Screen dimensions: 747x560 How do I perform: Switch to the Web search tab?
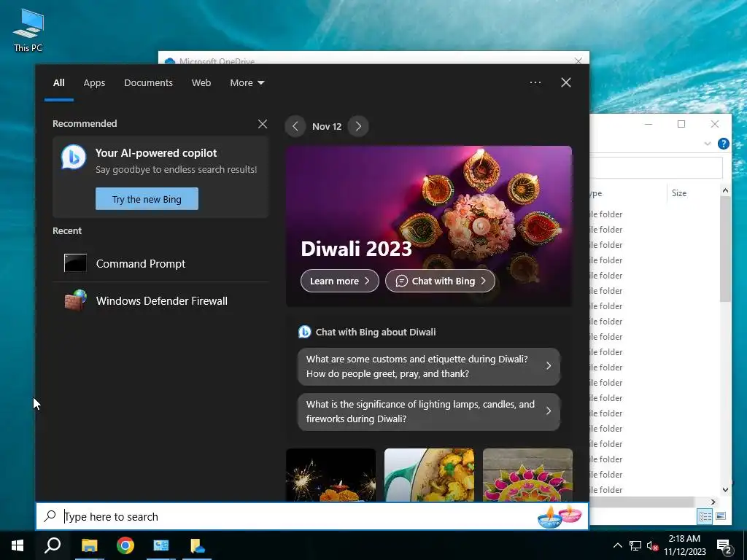coord(201,83)
